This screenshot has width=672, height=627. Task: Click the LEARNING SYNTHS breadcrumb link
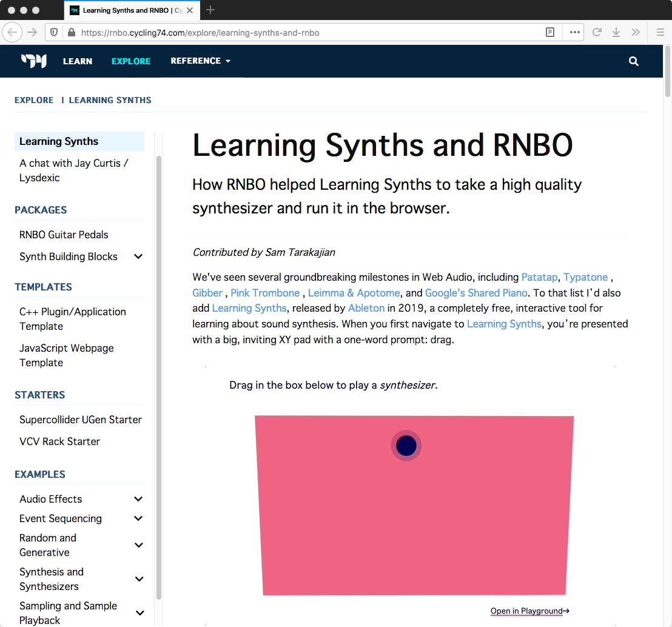(110, 100)
